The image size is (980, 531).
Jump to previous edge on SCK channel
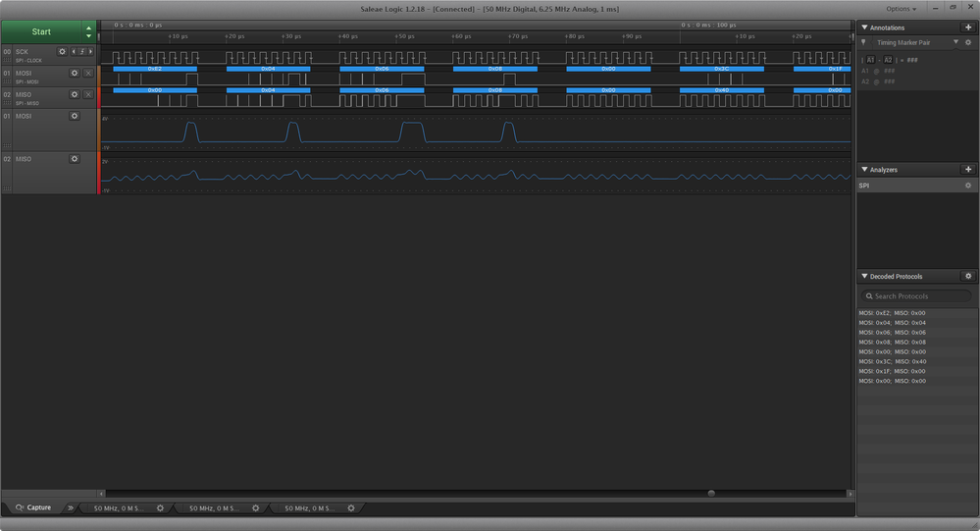pos(74,52)
